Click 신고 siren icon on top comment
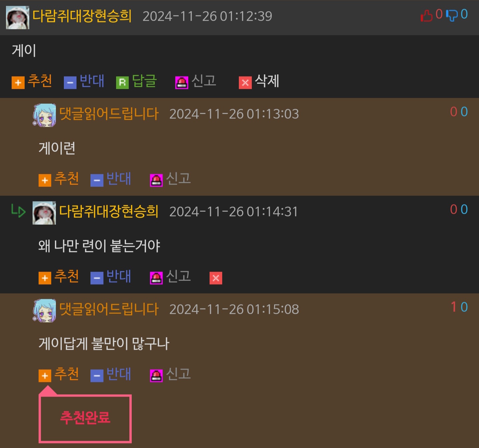The width and height of the screenshot is (479, 448). pyautogui.click(x=182, y=83)
